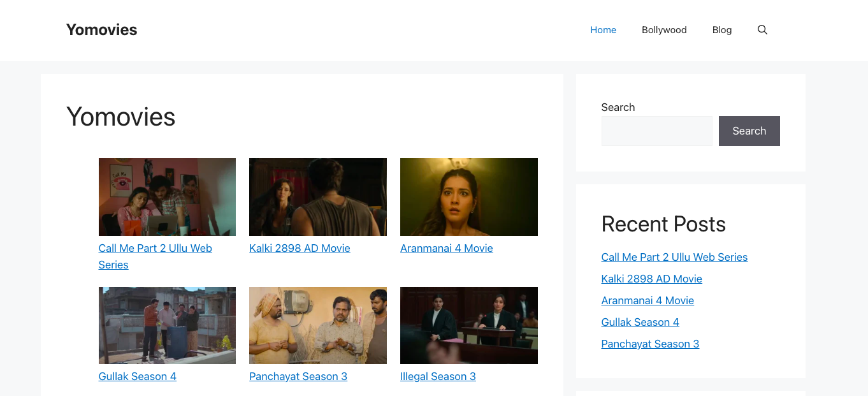Open Call Me Part 2 in Recent Posts

tap(674, 257)
